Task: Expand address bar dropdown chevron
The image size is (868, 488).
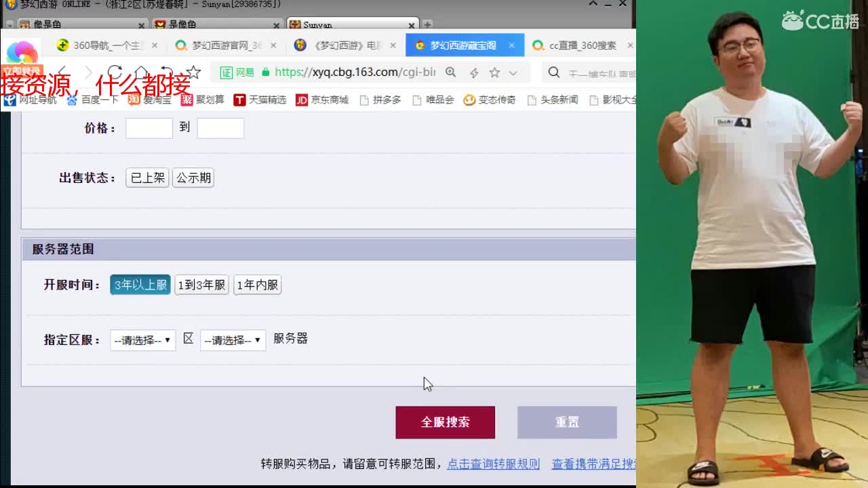Action: coord(513,73)
